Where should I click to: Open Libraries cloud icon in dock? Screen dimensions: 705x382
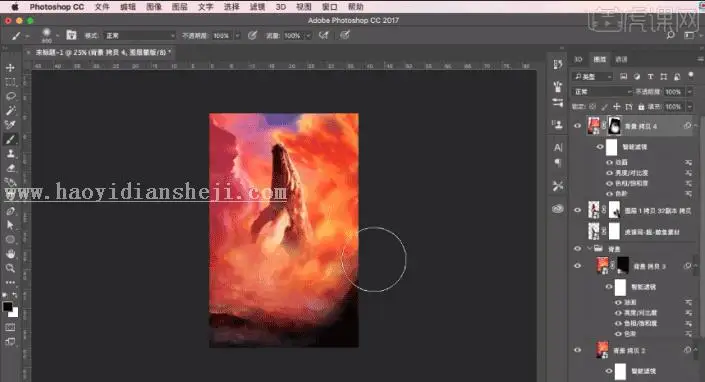click(558, 209)
